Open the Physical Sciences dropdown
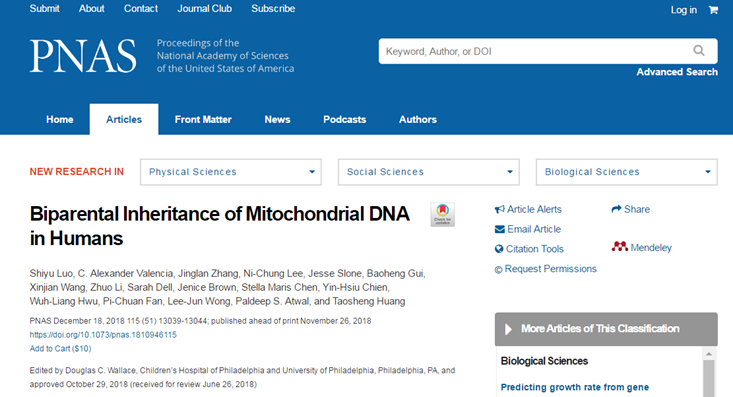The width and height of the screenshot is (733, 397). click(231, 172)
